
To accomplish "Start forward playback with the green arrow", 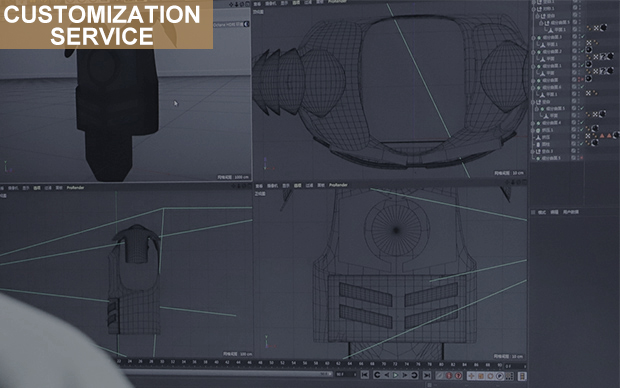I will 395,375.
